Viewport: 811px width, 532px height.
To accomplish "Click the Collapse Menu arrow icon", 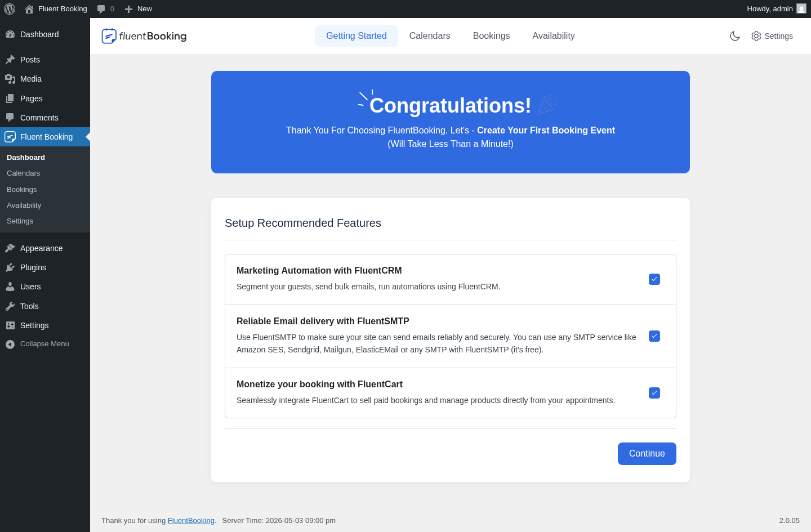I will click(10, 344).
